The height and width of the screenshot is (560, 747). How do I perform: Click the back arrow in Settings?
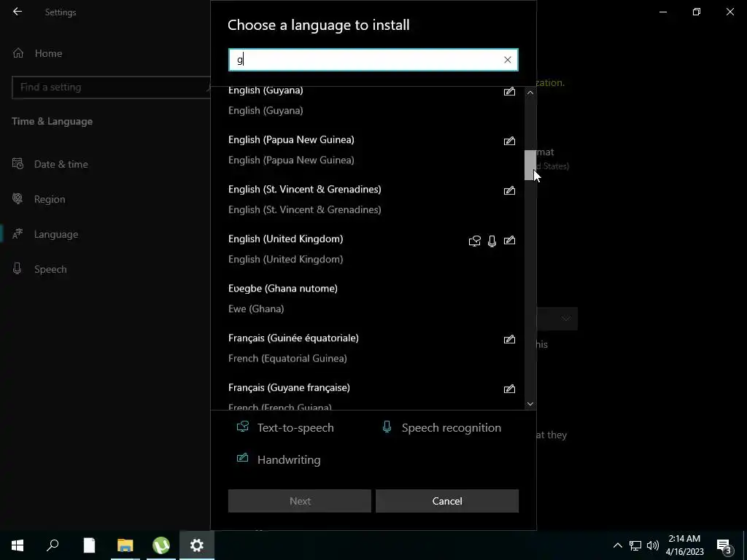pyautogui.click(x=18, y=12)
